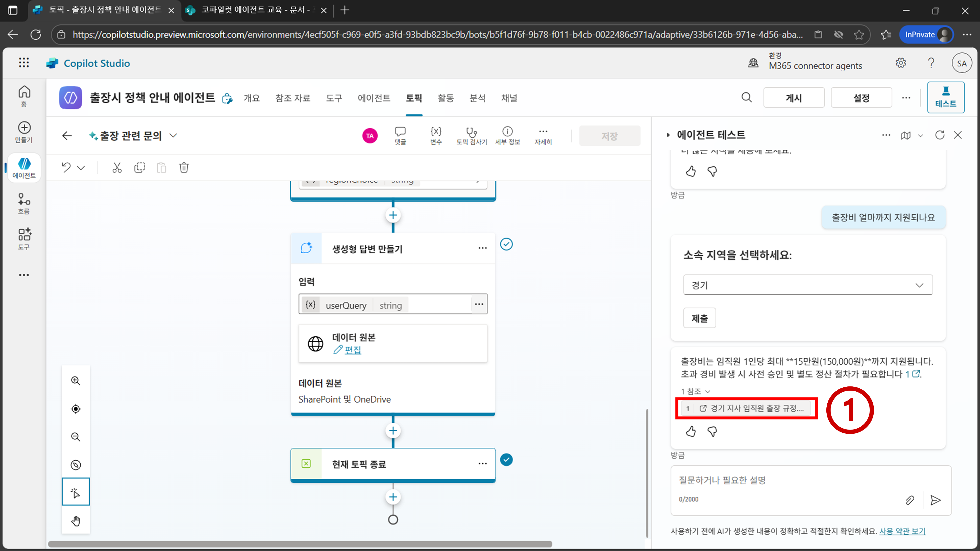Click the chat message input field
980x551 pixels.
[787, 480]
